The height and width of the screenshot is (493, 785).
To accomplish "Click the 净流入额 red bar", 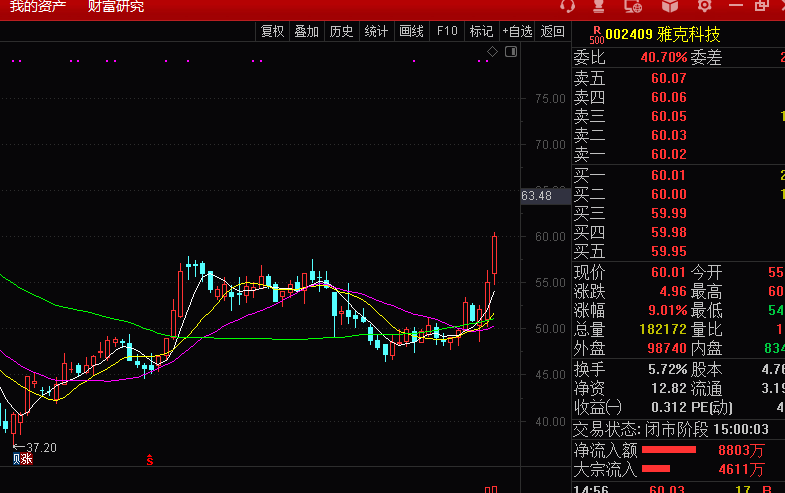I will (669, 450).
